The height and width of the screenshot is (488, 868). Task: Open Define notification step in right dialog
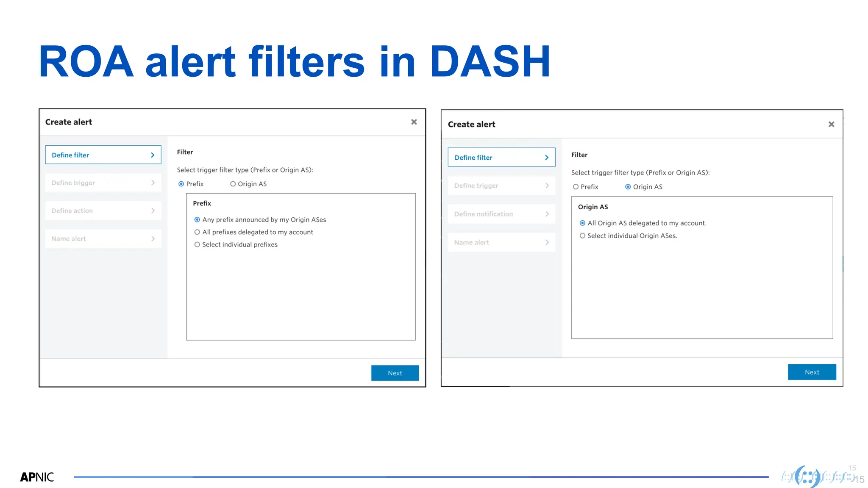click(501, 214)
